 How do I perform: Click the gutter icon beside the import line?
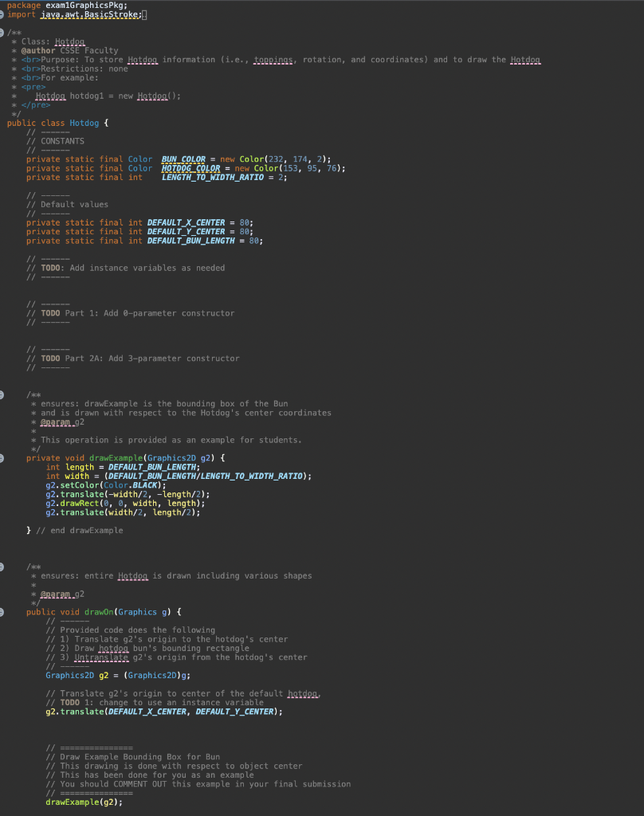click(4, 14)
